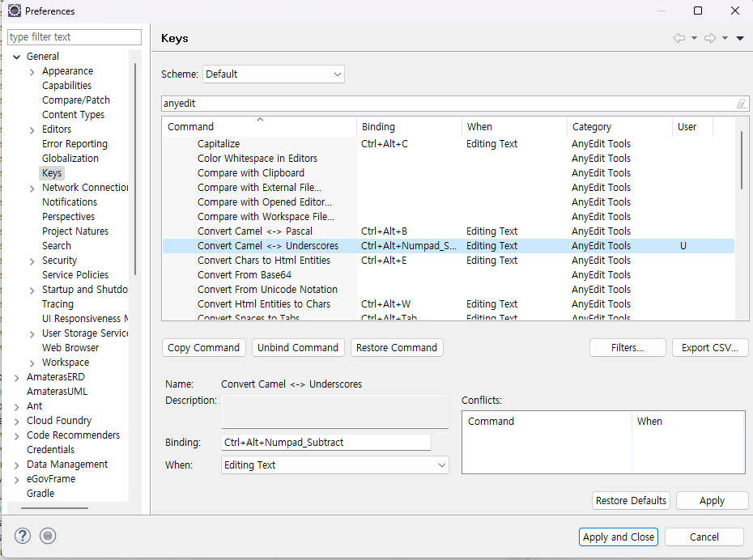Click the Restore Command button
753x560 pixels.
click(397, 347)
